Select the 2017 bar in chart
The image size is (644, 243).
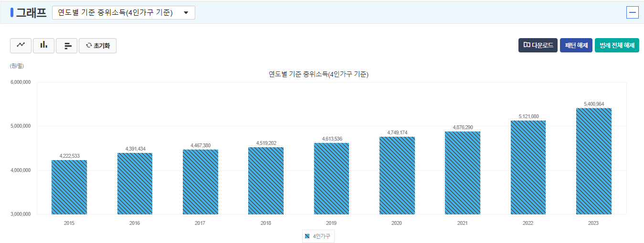point(201,182)
